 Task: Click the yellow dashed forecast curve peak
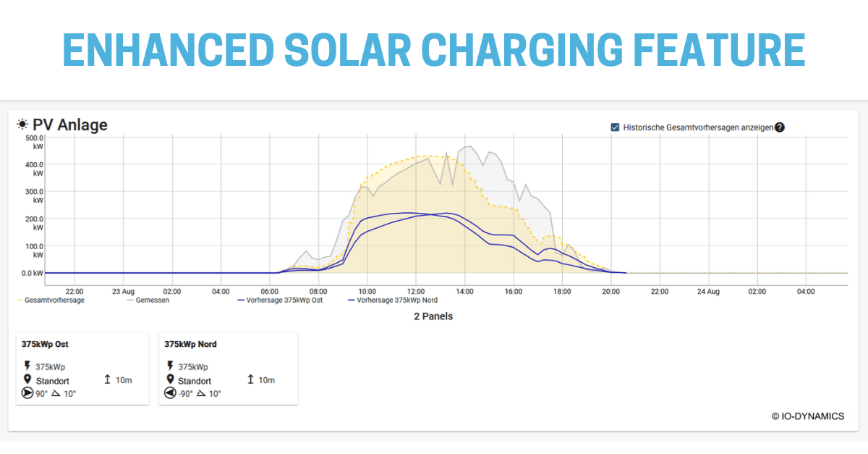pyautogui.click(x=427, y=156)
